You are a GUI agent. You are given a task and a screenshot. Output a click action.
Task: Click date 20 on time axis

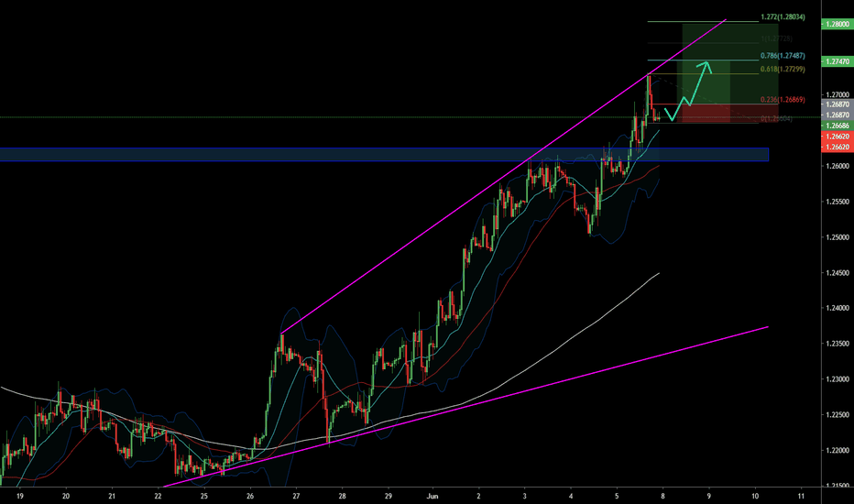[66, 497]
